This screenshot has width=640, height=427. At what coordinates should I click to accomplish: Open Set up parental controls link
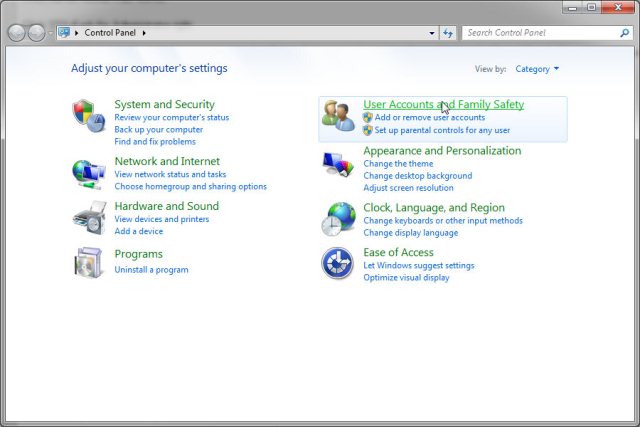click(x=442, y=130)
